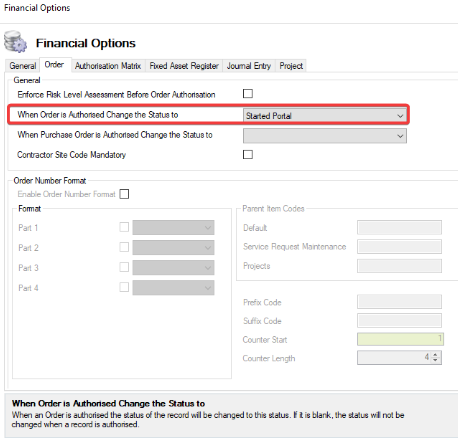Open the Authorisation Matrix tab
Screen dimensions: 458x438
pos(108,66)
